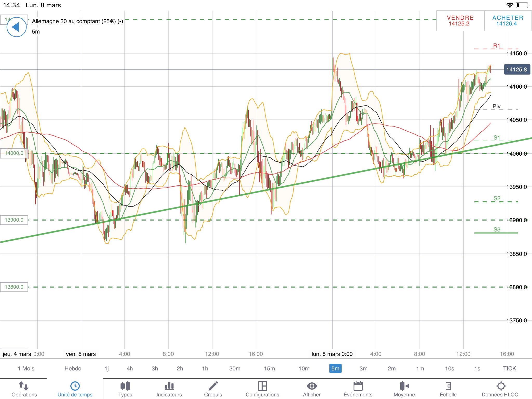Open the Échelle scale options
The image size is (532, 399).
pos(448,386)
